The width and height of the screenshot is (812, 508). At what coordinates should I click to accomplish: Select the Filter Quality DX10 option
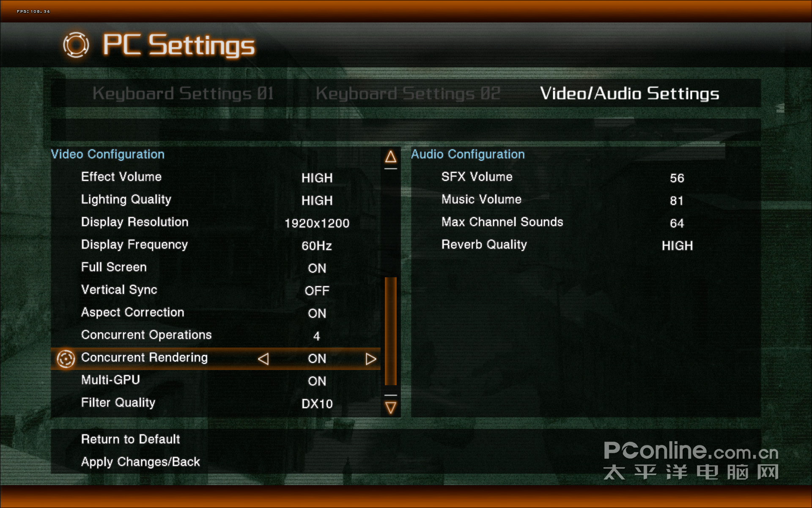click(x=317, y=404)
